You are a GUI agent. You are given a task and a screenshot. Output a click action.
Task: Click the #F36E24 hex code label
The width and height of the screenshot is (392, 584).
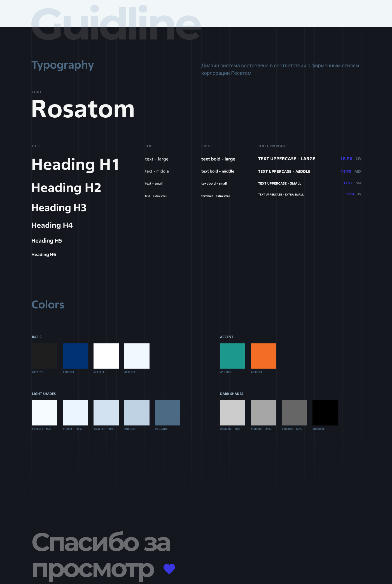pyautogui.click(x=257, y=372)
